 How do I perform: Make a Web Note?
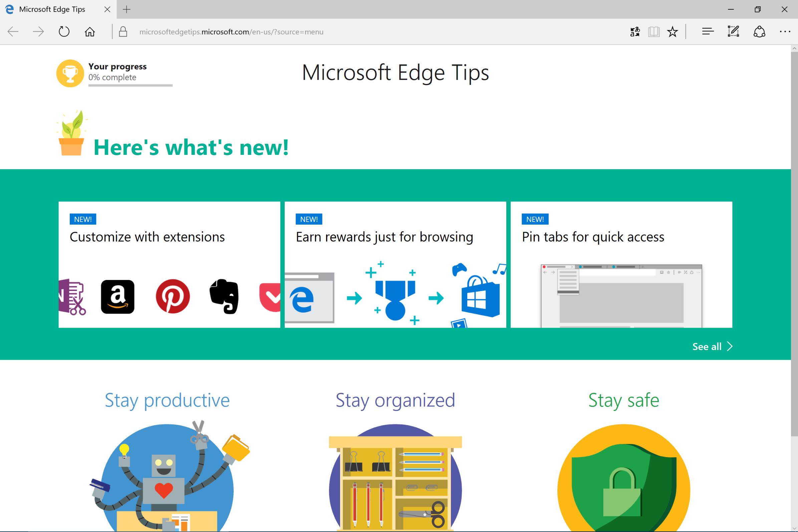733,32
